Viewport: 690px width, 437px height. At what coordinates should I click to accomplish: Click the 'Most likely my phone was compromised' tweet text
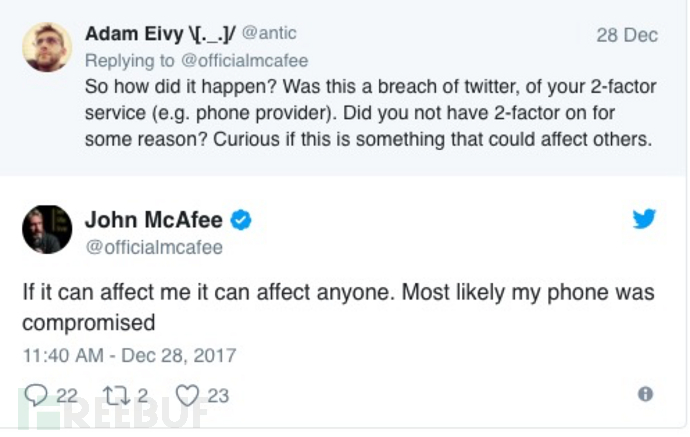click(x=338, y=307)
